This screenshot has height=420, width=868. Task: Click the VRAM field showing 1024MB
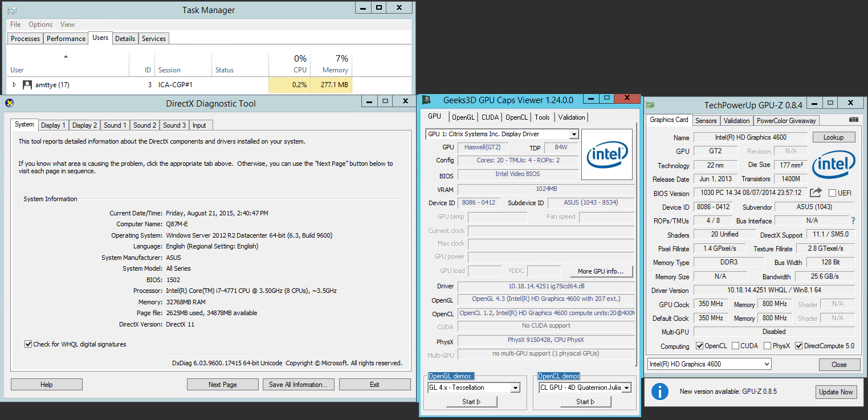point(546,189)
